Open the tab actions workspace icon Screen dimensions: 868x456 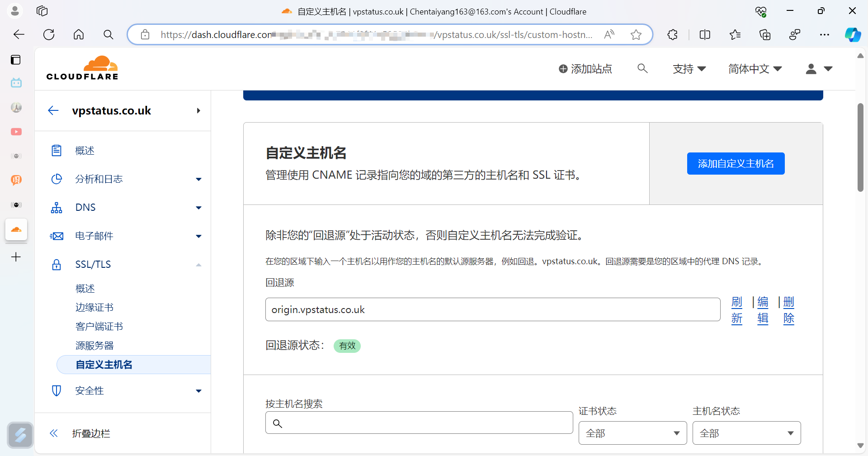42,11
